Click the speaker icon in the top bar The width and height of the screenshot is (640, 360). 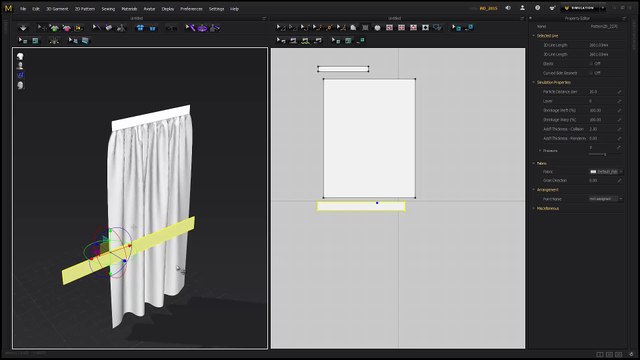[508, 8]
